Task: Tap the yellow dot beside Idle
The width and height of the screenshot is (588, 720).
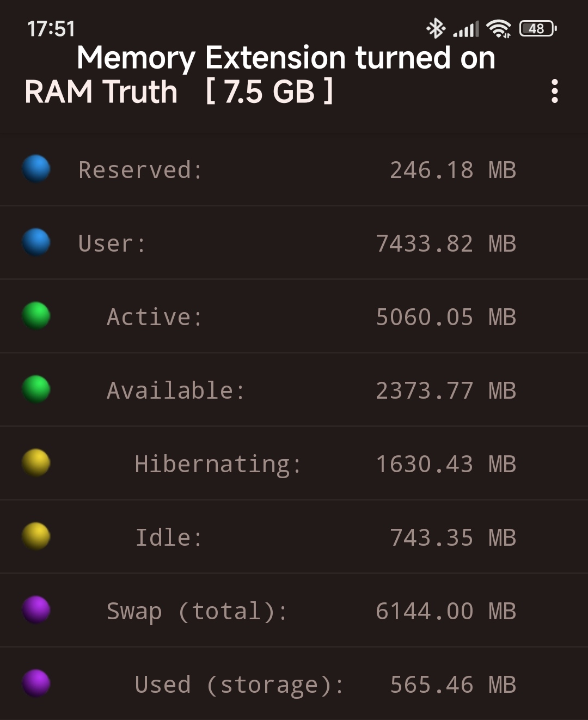Action: (36, 536)
